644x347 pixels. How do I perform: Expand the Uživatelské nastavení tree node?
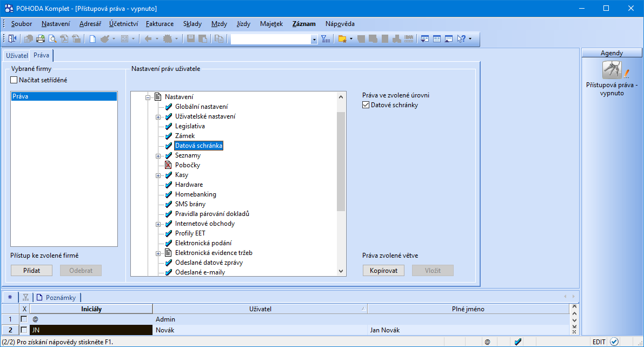(x=158, y=117)
